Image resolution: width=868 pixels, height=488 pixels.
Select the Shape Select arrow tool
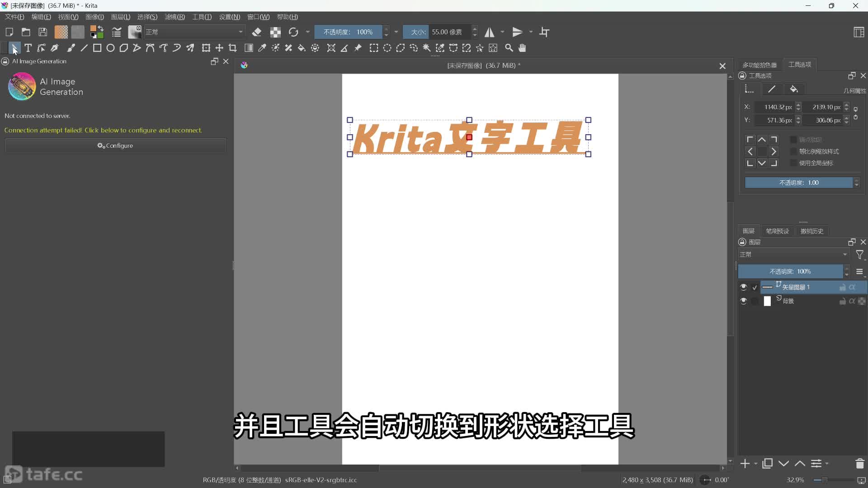tap(14, 48)
